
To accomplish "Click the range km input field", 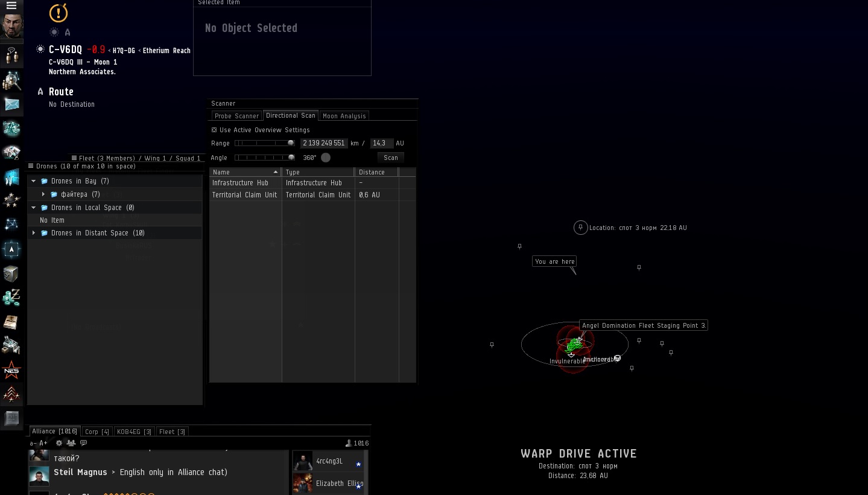I will [x=324, y=143].
